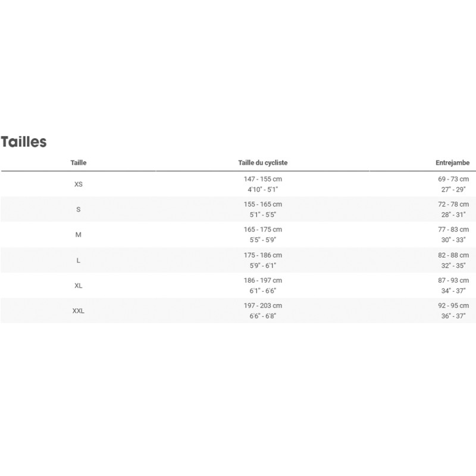Select the XXL size label
This screenshot has height=476, width=476.
tap(79, 311)
